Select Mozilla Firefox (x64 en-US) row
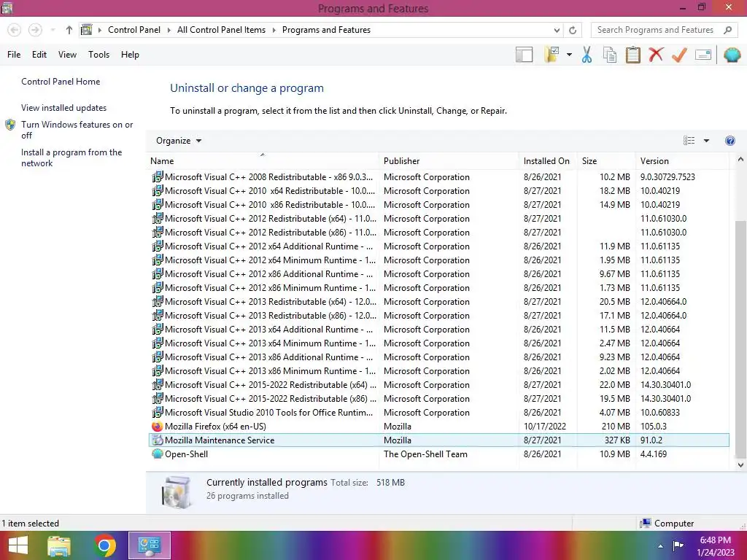Screen dimensions: 747x560 click(438, 427)
